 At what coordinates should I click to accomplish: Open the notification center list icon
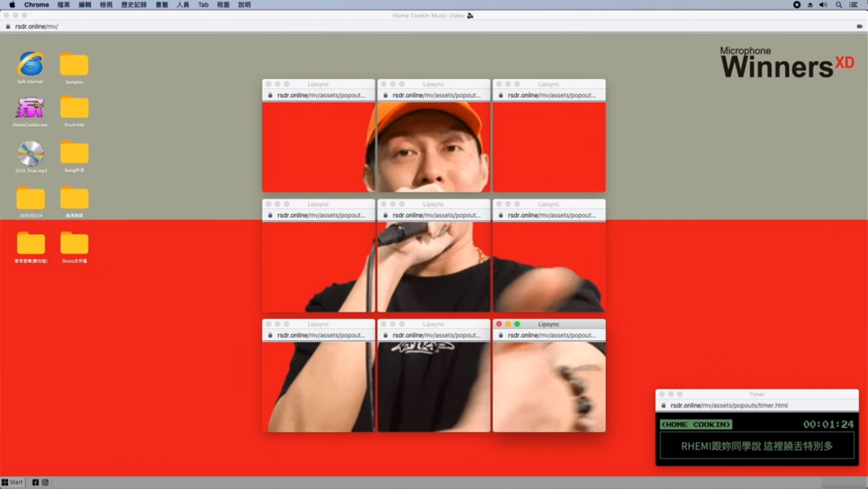854,5
